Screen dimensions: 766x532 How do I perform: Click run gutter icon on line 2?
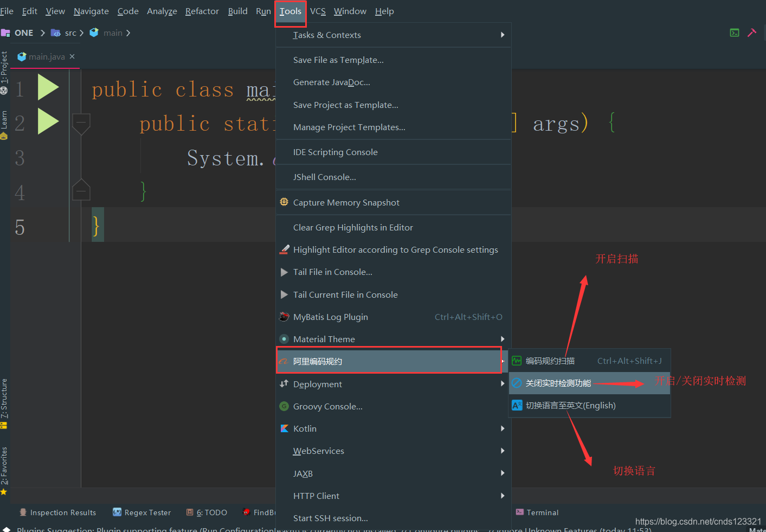pyautogui.click(x=48, y=121)
